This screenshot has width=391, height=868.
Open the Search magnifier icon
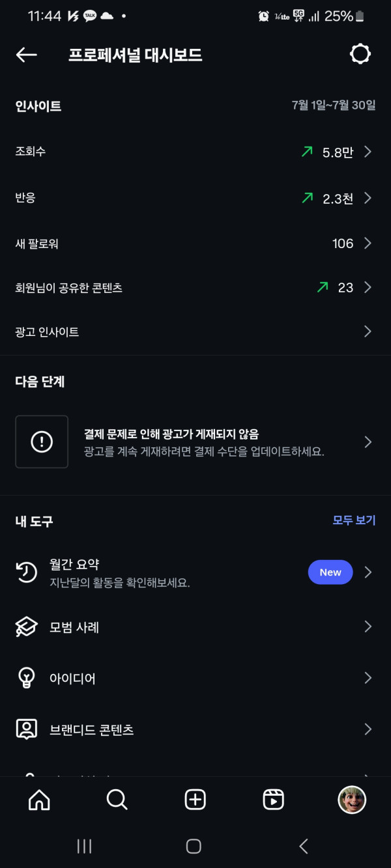(x=117, y=800)
